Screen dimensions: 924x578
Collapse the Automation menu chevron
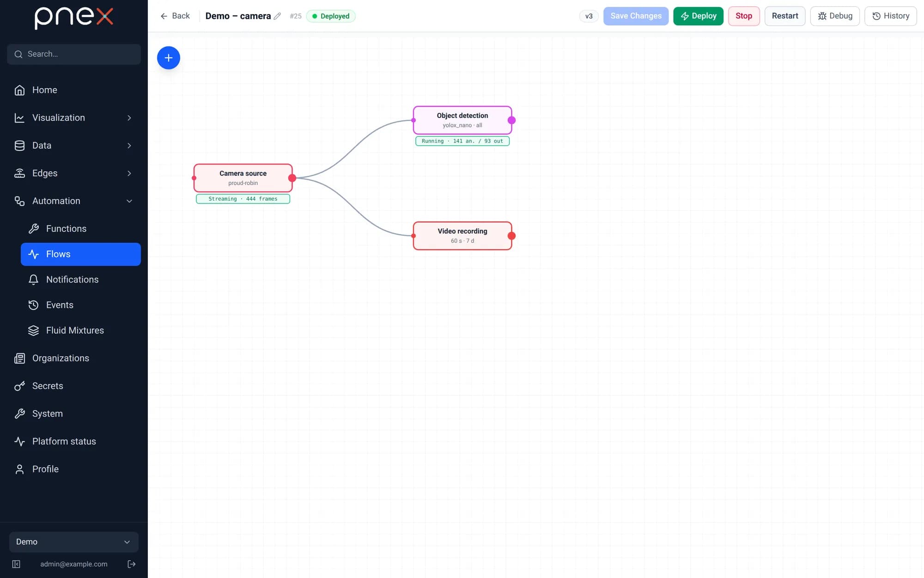coord(129,201)
